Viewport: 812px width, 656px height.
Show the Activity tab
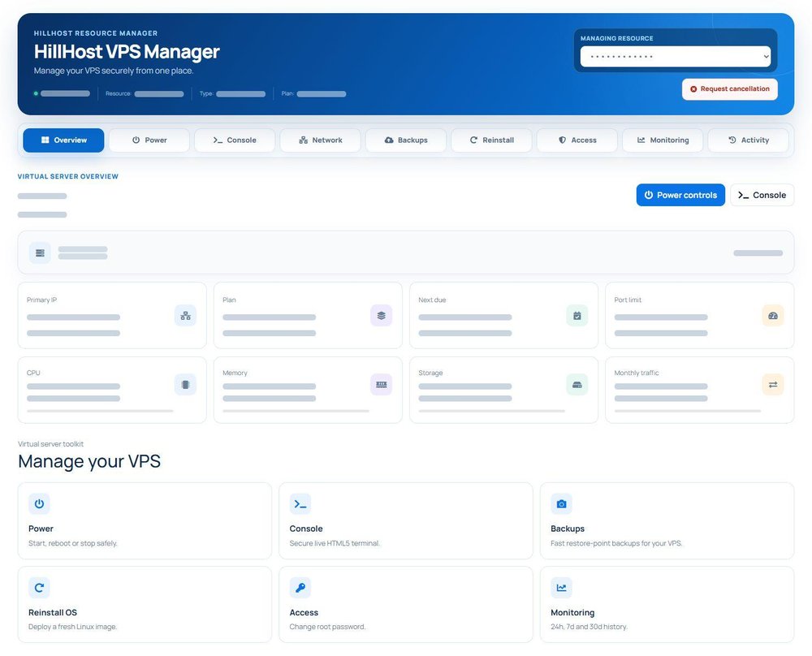click(749, 140)
